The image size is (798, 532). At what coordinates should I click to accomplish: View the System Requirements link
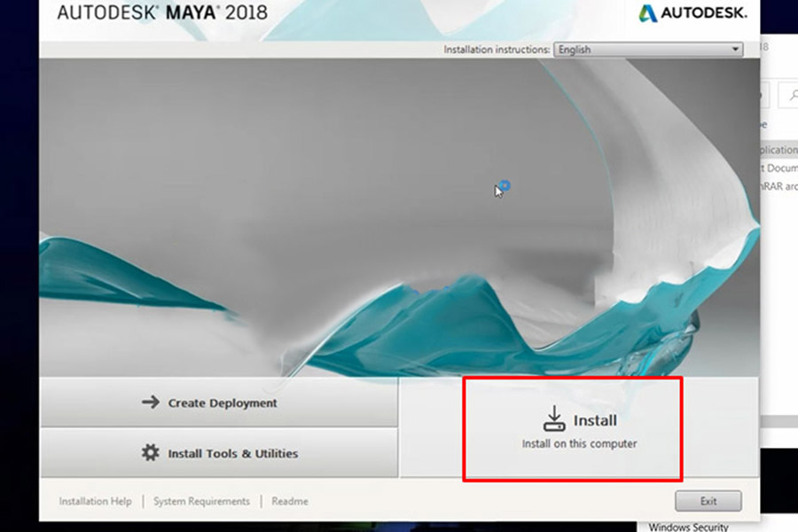[201, 502]
